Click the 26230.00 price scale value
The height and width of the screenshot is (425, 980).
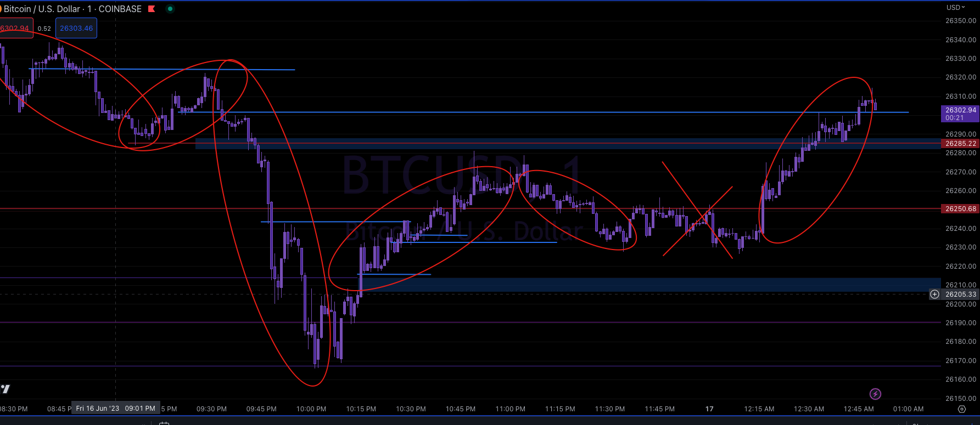[x=961, y=247]
